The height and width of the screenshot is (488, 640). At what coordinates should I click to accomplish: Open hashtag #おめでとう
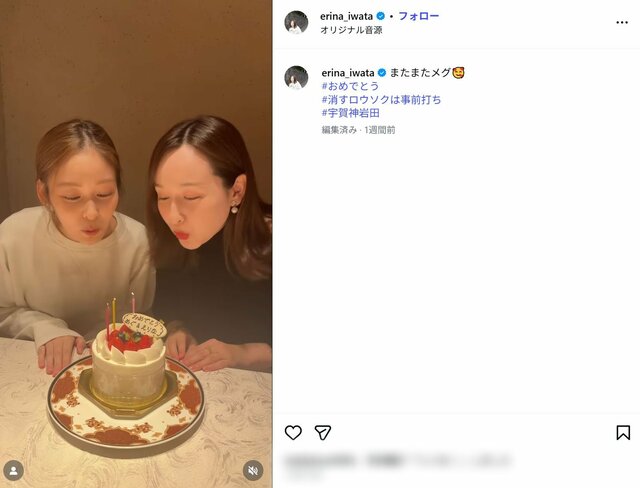[x=350, y=86]
